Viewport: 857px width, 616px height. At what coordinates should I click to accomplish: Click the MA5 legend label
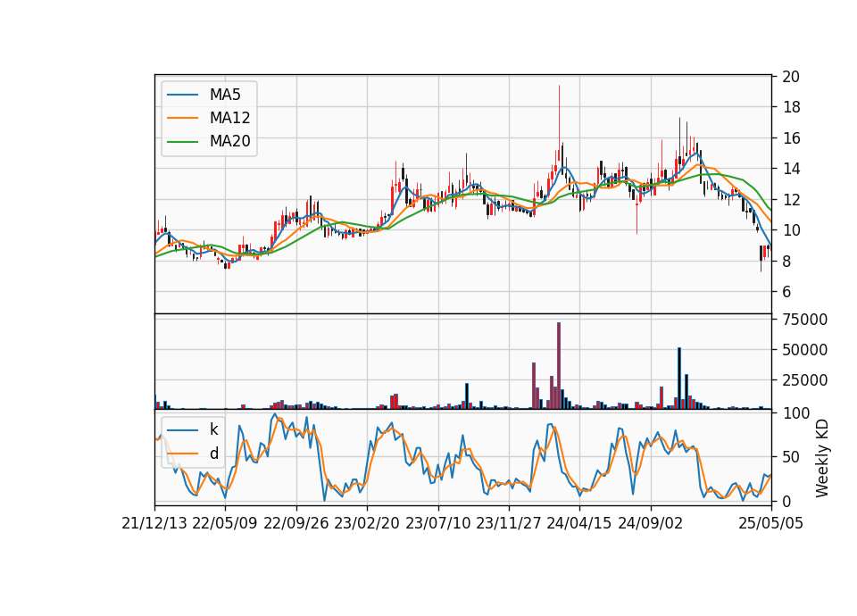click(225, 95)
